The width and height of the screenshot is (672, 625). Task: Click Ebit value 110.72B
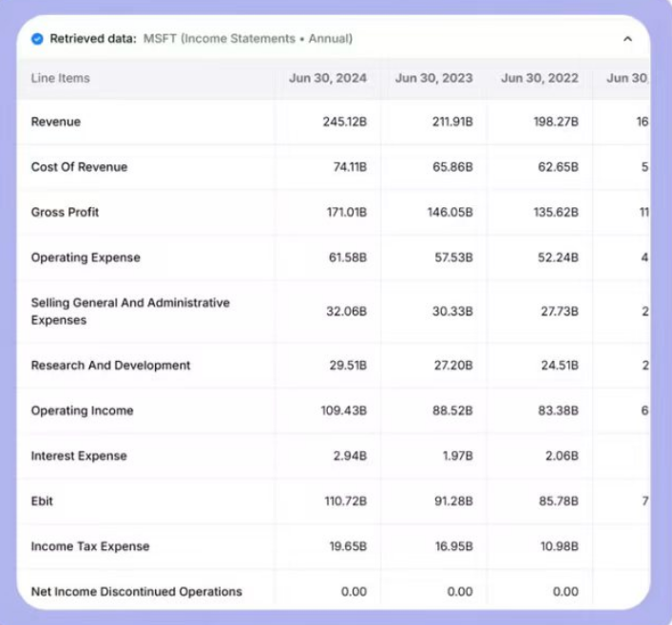tap(345, 502)
